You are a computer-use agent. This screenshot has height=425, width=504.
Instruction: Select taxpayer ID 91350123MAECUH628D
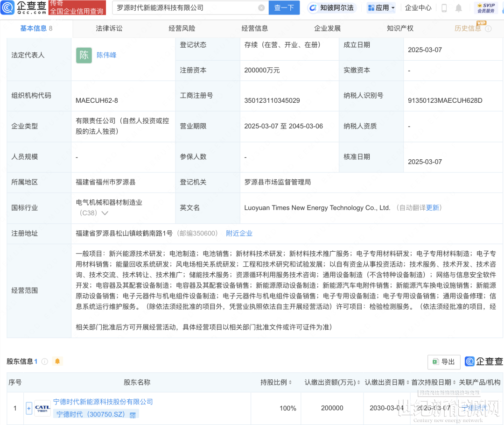pos(445,100)
